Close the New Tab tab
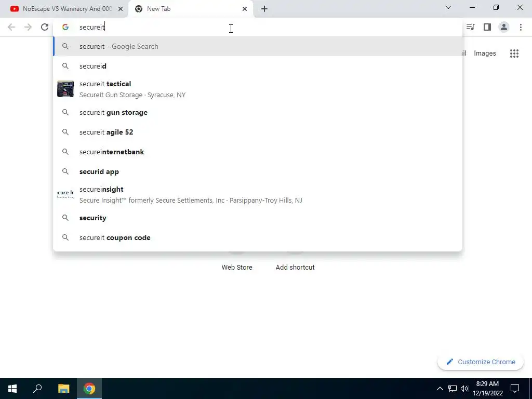The height and width of the screenshot is (399, 532). (x=245, y=9)
